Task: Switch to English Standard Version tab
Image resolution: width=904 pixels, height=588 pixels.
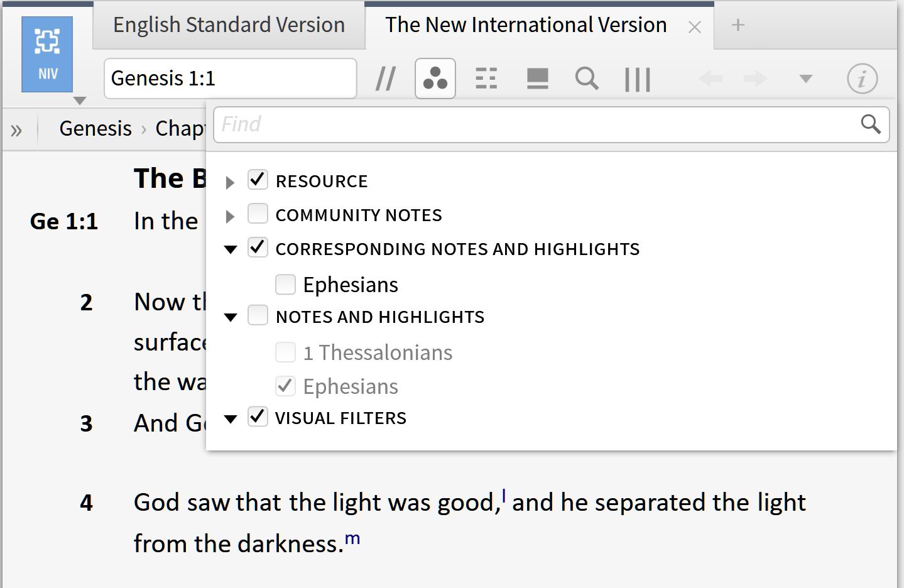Action: point(229,25)
